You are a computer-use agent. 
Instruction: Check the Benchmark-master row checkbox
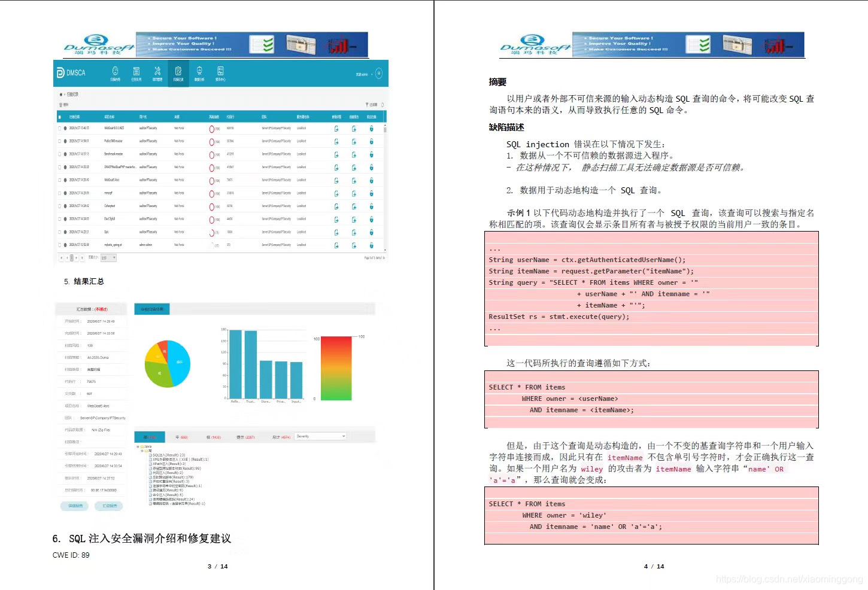click(60, 154)
